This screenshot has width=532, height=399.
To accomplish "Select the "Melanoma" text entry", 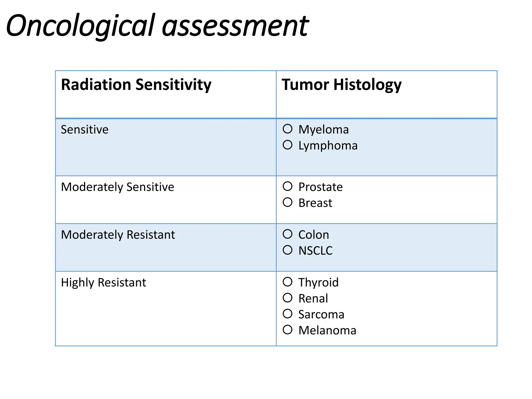I will point(327,330).
